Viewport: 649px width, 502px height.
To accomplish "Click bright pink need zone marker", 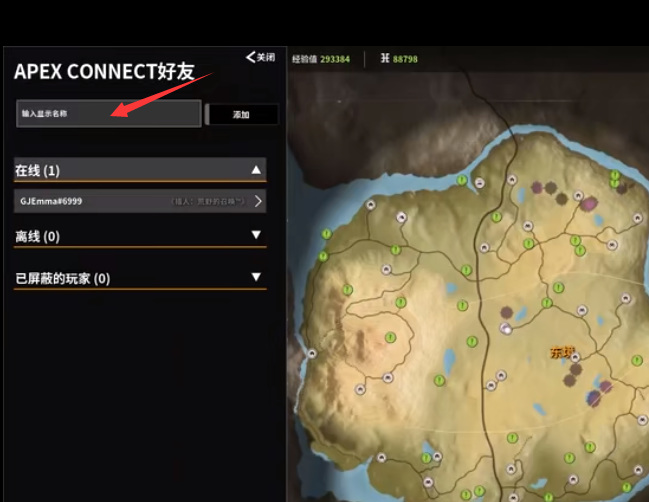I will (589, 203).
